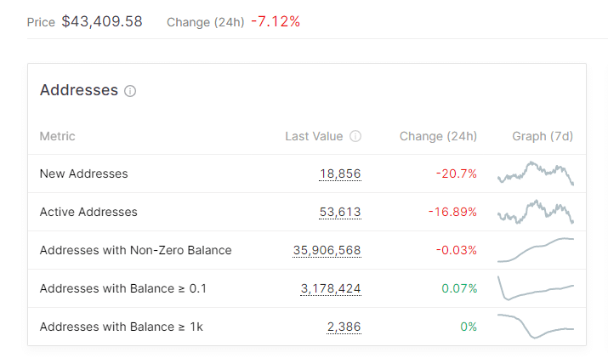View Non-Zero Balance 7d sparkline graph
The image size is (608, 364).
[536, 250]
